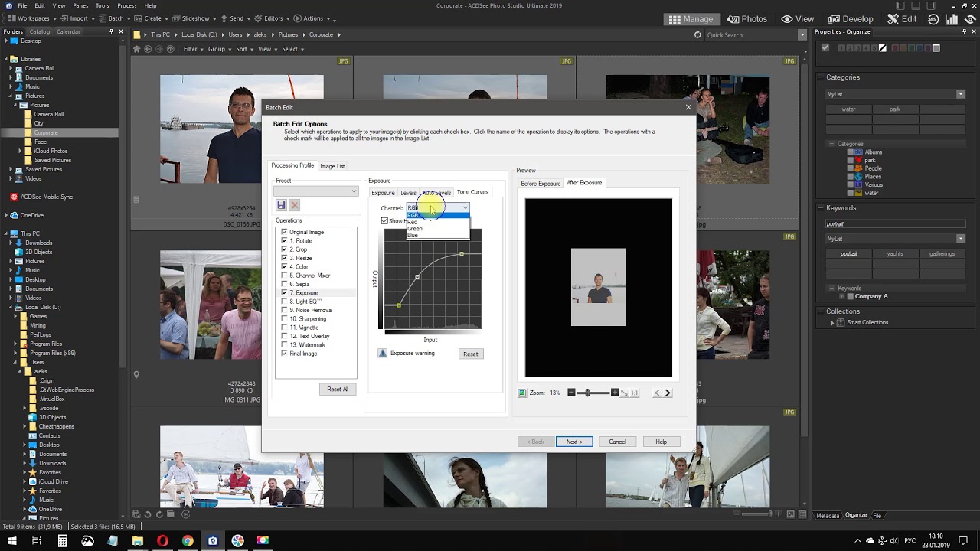The width and height of the screenshot is (980, 551).
Task: Click the Quick Search field
Action: point(750,34)
